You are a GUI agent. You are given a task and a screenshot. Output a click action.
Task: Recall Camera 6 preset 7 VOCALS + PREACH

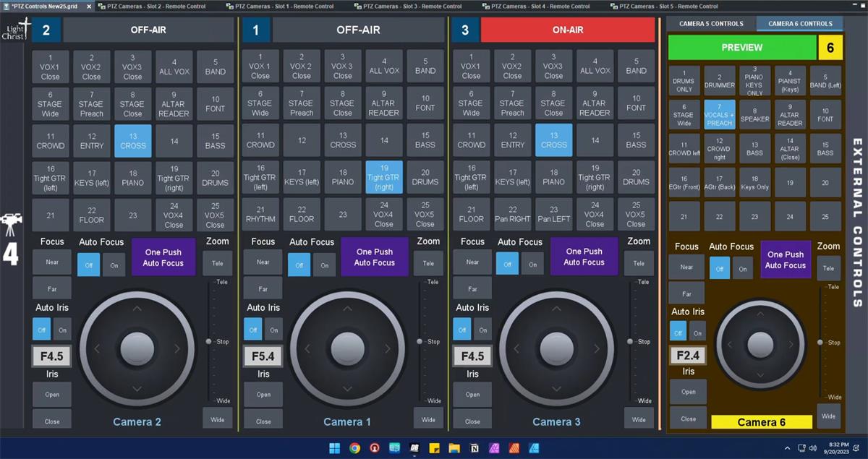tap(719, 115)
